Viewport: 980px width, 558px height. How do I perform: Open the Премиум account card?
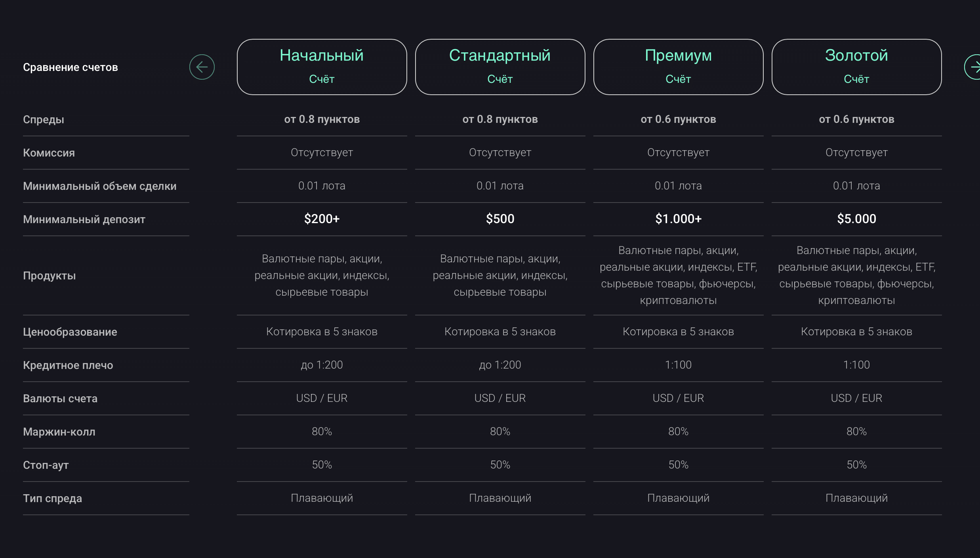(x=678, y=67)
